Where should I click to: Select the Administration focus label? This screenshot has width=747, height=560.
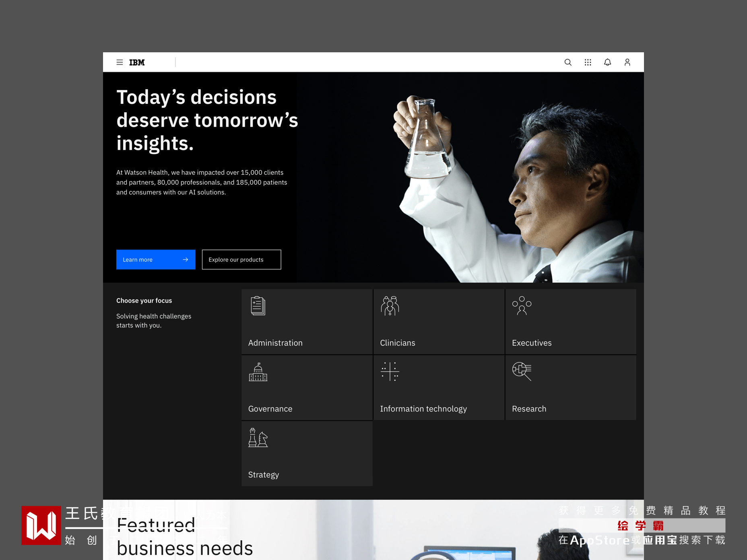pos(275,343)
